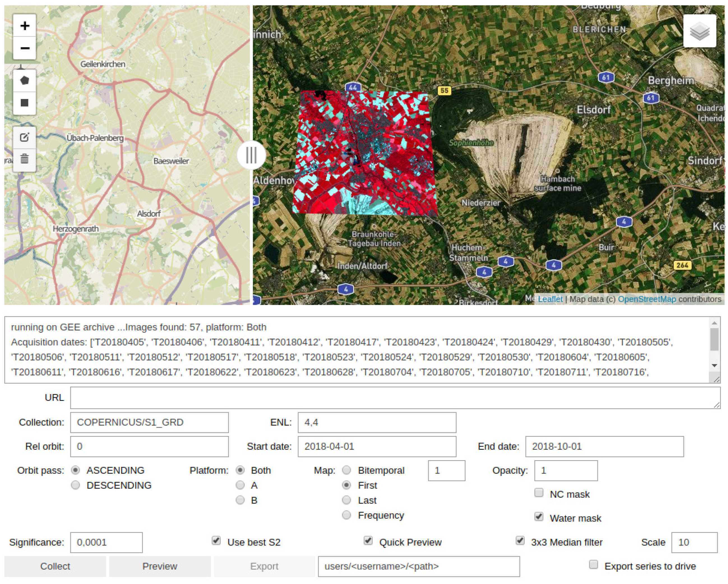Edit the Start date field
The image size is (728, 584).
tap(377, 446)
